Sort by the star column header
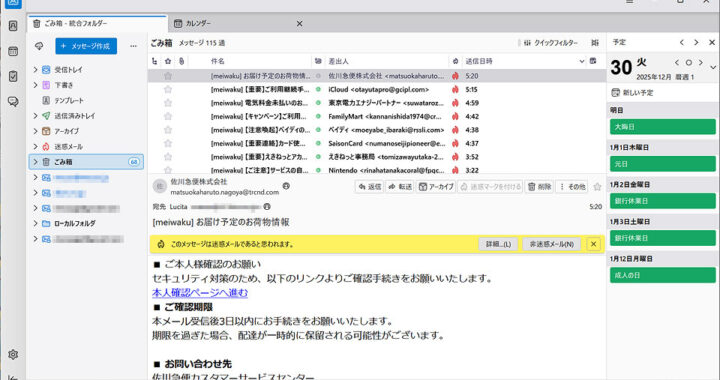 coord(168,61)
